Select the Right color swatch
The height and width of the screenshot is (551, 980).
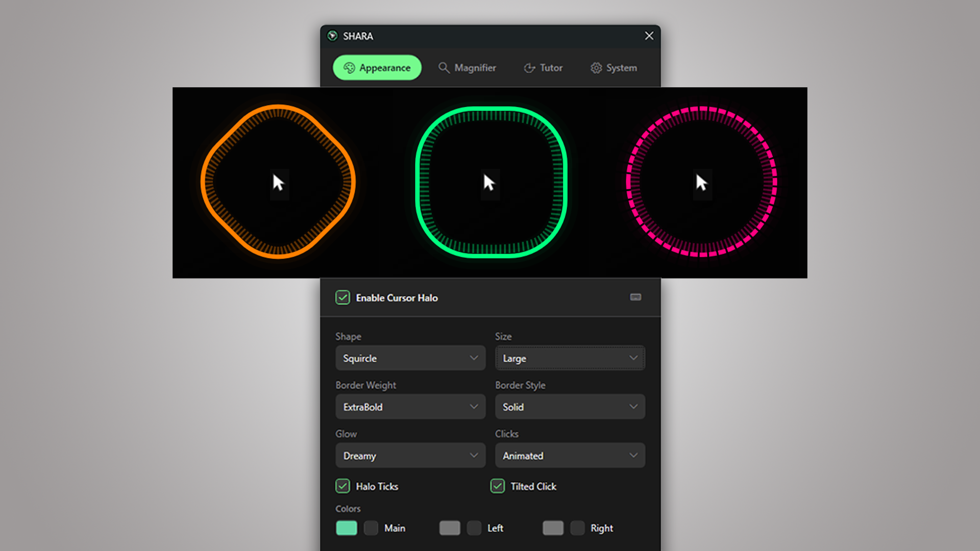[552, 528]
